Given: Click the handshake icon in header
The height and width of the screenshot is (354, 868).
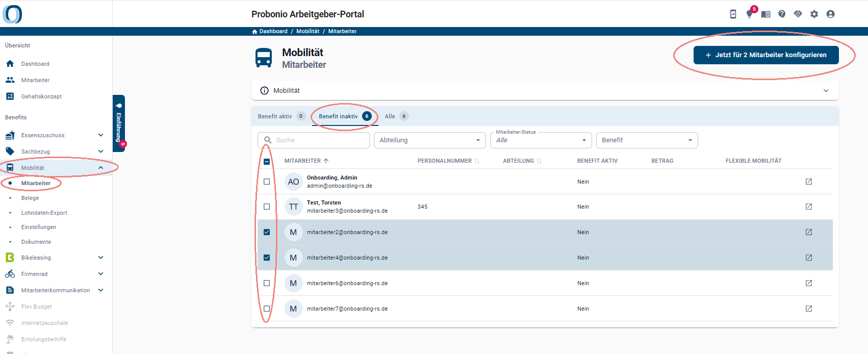Looking at the screenshot, I should pos(798,14).
